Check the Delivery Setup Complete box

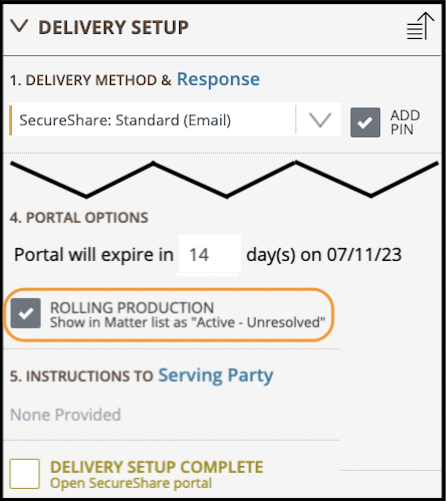[25, 474]
